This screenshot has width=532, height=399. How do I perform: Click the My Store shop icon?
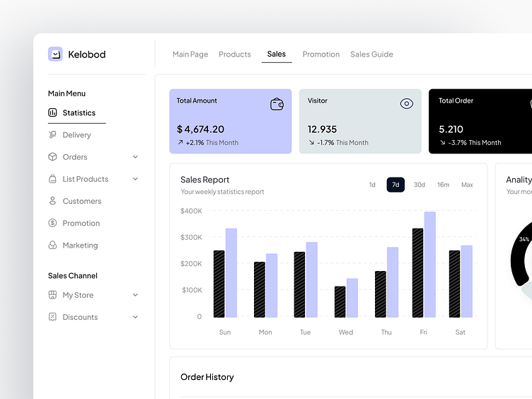click(x=52, y=295)
